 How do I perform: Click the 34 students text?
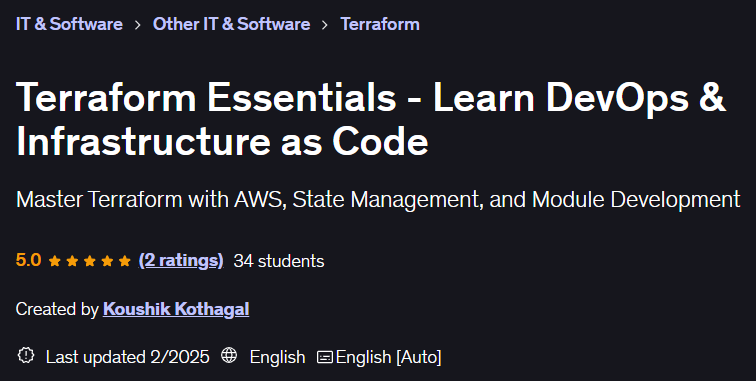[x=279, y=261]
